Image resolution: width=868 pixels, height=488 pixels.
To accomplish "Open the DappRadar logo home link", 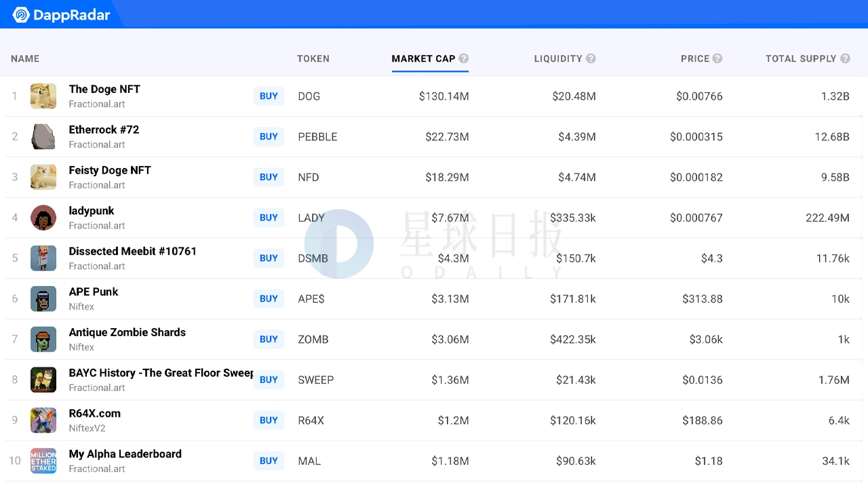I will (61, 14).
